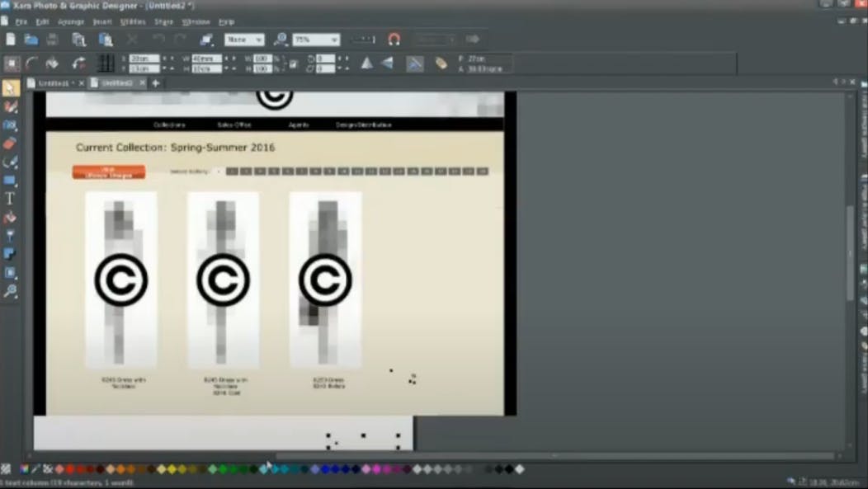Select the Photo tool
This screenshot has width=868, height=489.
pyautogui.click(x=10, y=125)
